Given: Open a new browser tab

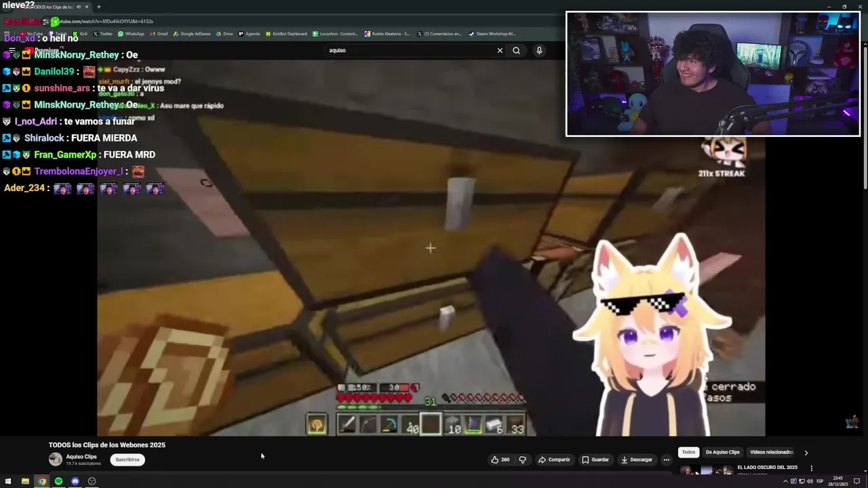Looking at the screenshot, I should point(98,7).
